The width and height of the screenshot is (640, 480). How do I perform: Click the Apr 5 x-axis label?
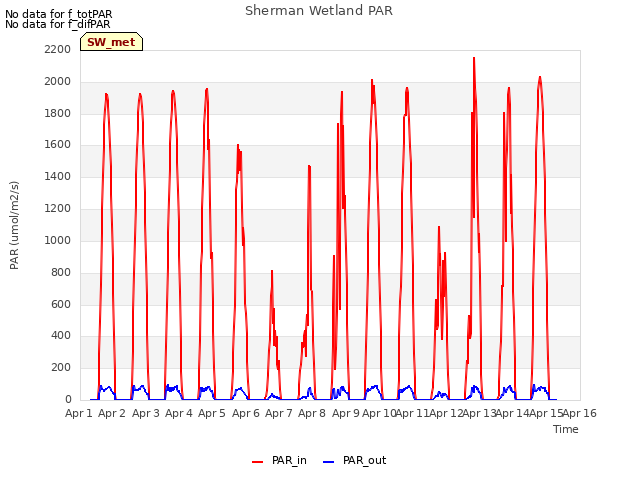pos(212,413)
